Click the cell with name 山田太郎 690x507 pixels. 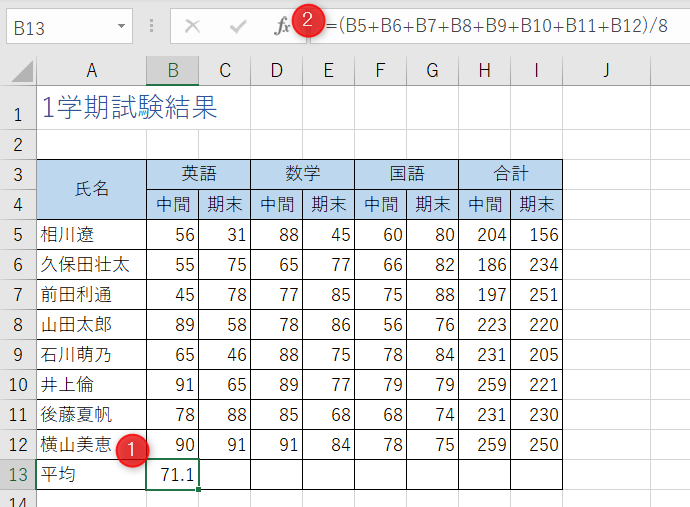[x=91, y=325]
